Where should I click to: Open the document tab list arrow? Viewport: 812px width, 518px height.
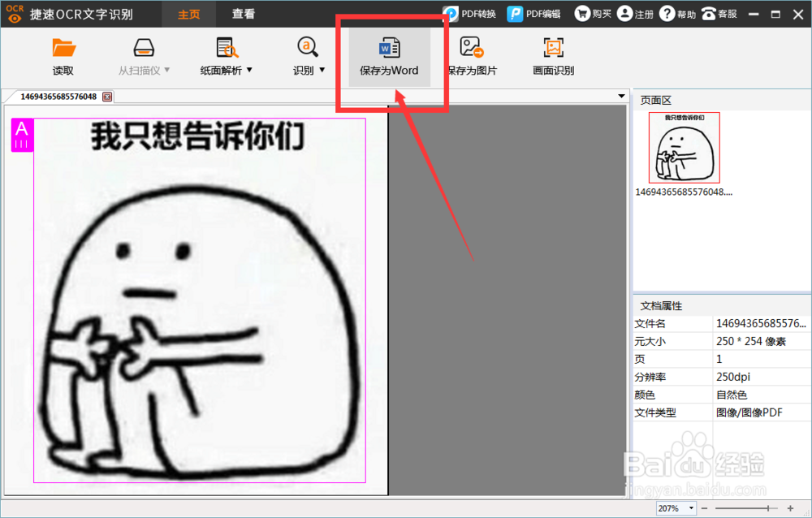point(621,97)
